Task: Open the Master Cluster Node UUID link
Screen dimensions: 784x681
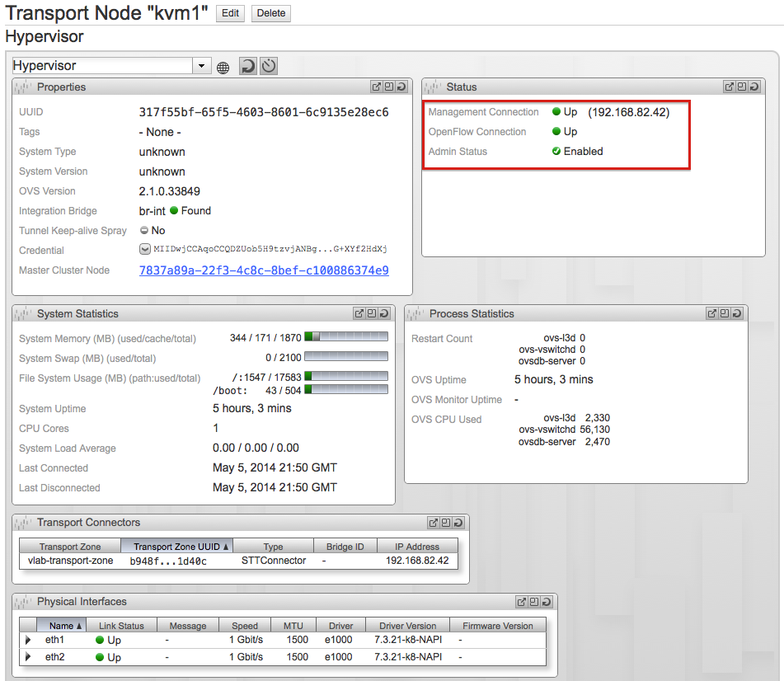Action: (x=264, y=270)
